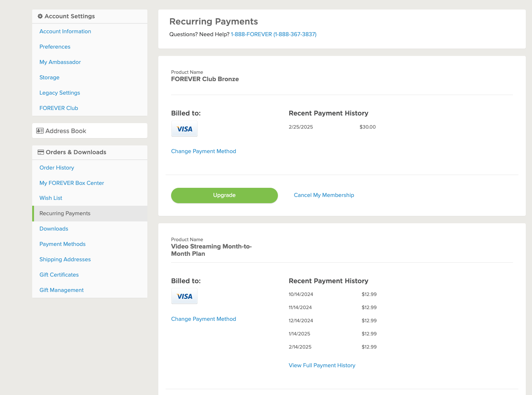Change Payment Method for FOREVER Club Bronze
532x395 pixels.
(x=204, y=151)
